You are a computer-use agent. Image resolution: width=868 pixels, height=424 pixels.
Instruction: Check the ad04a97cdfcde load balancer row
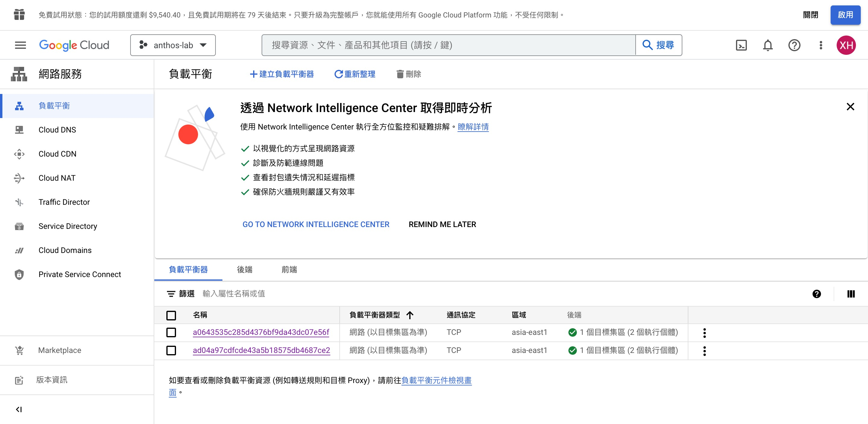171,350
